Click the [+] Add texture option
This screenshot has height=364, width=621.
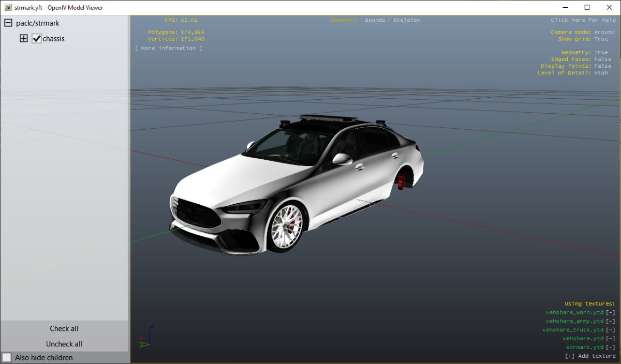click(x=590, y=356)
